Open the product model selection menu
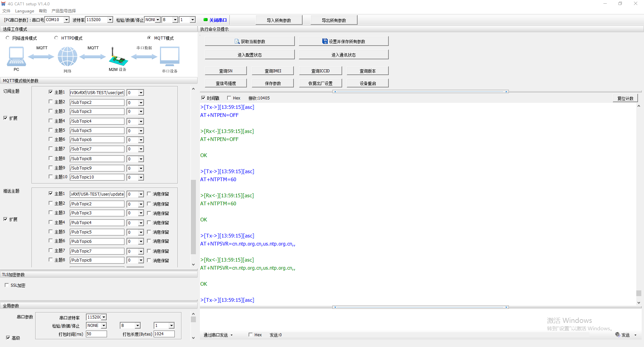Image resolution: width=644 pixels, height=347 pixels. pyautogui.click(x=64, y=11)
